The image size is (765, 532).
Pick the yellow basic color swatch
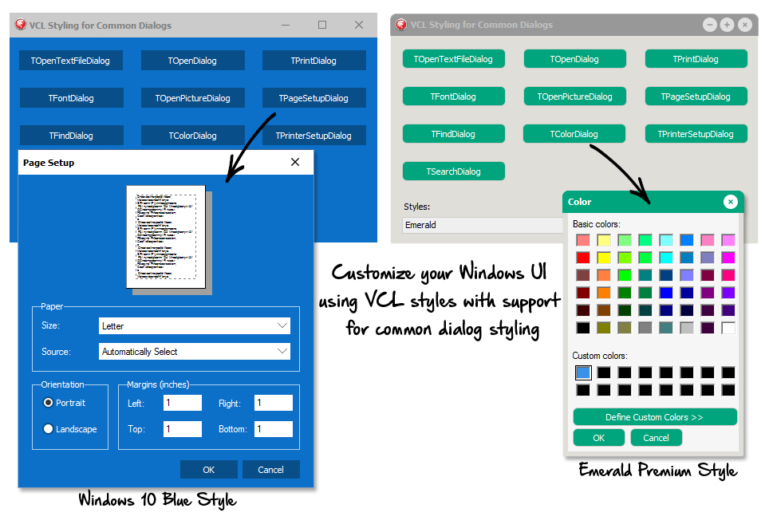click(x=604, y=258)
